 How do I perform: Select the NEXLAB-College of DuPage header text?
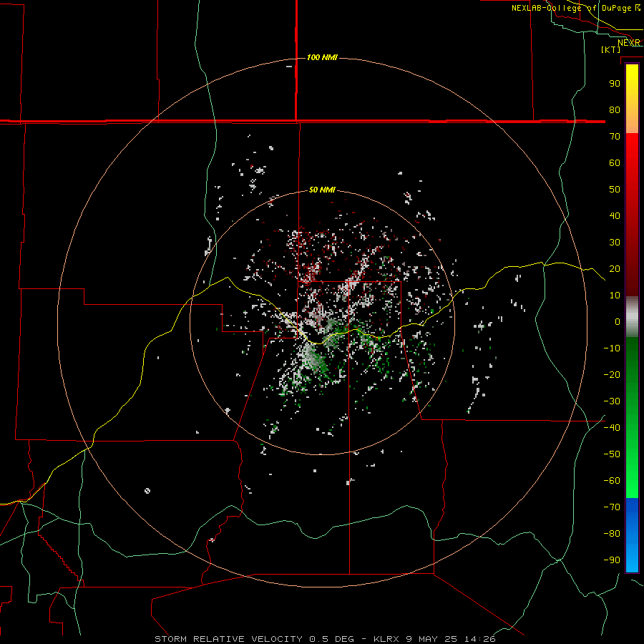tap(575, 8)
